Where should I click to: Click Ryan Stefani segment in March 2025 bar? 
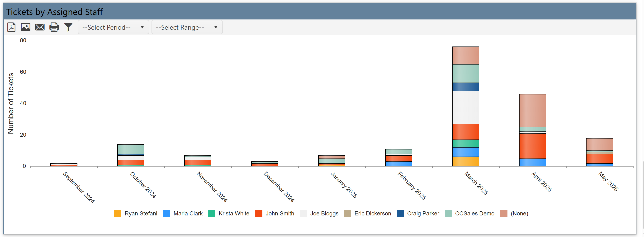465,162
